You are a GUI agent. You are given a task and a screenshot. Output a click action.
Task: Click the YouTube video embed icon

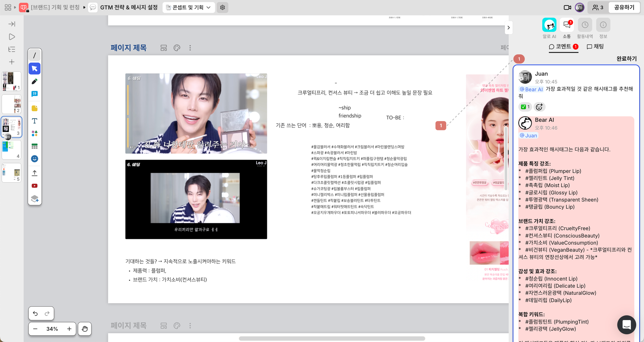point(34,186)
